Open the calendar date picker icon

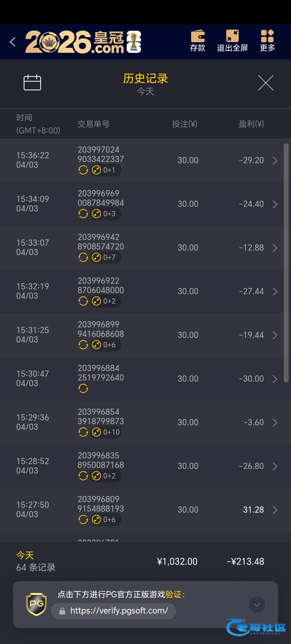(x=32, y=83)
